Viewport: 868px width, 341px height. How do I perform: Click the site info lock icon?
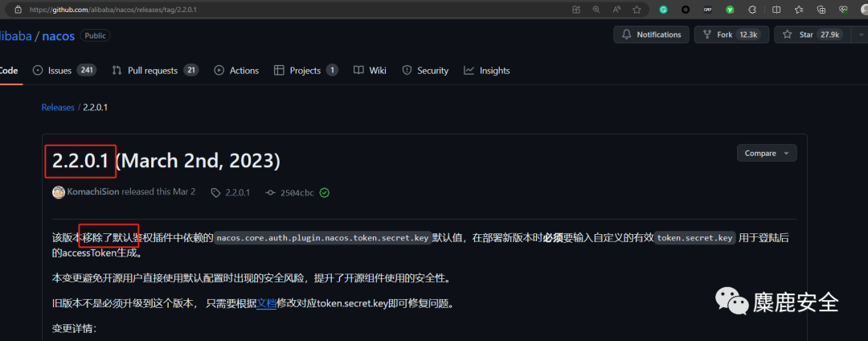coord(18,10)
